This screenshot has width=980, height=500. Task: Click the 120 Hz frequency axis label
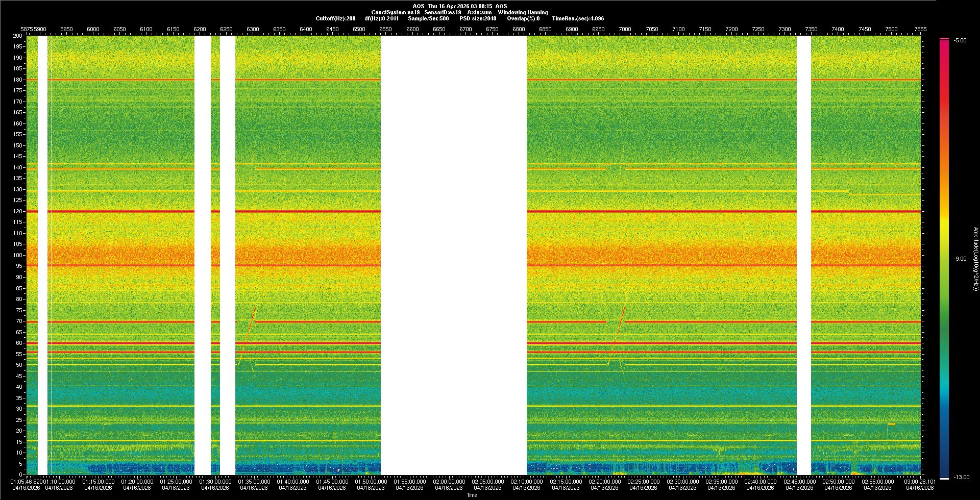click(18, 211)
